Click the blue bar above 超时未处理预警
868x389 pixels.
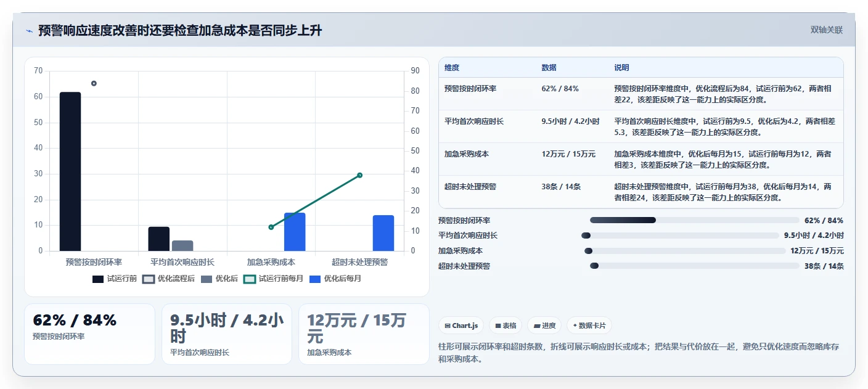[x=383, y=233]
